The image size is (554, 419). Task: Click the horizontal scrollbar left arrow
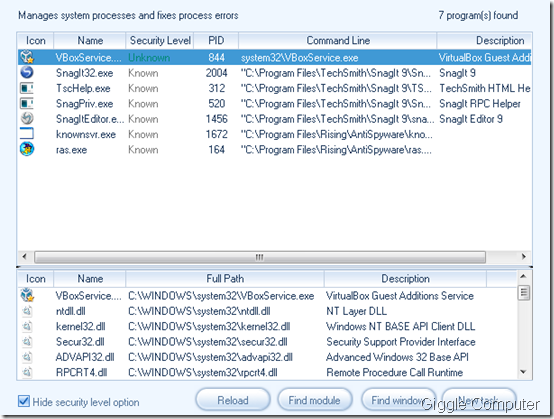24,256
